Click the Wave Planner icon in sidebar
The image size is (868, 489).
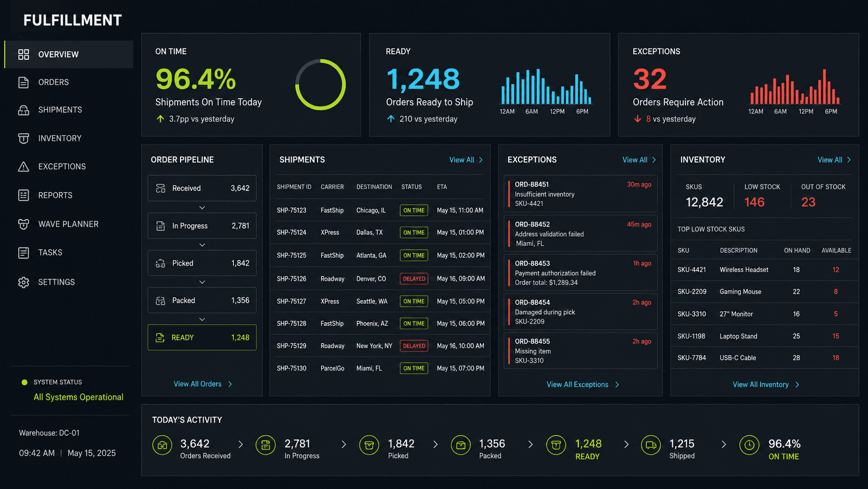pos(23,224)
